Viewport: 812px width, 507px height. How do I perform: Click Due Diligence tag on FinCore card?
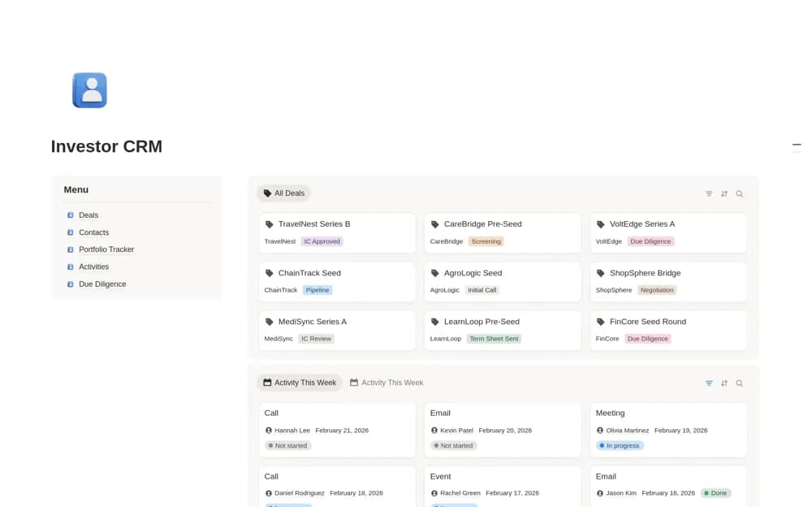[x=648, y=339]
